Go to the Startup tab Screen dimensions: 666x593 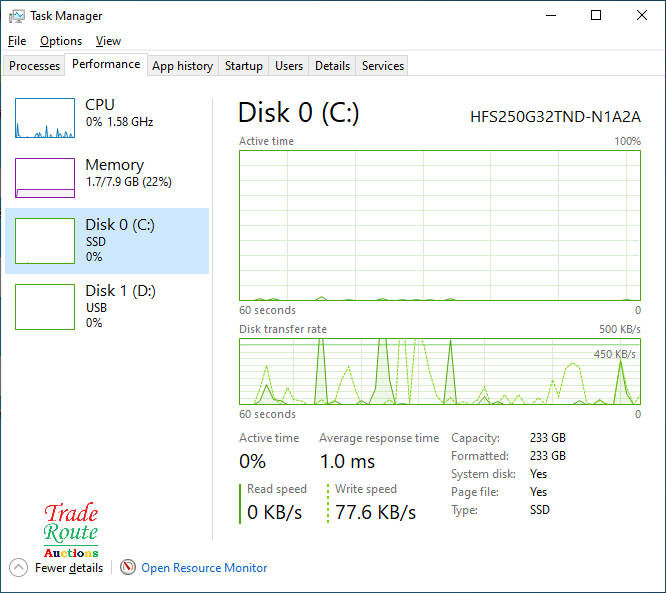tap(243, 66)
